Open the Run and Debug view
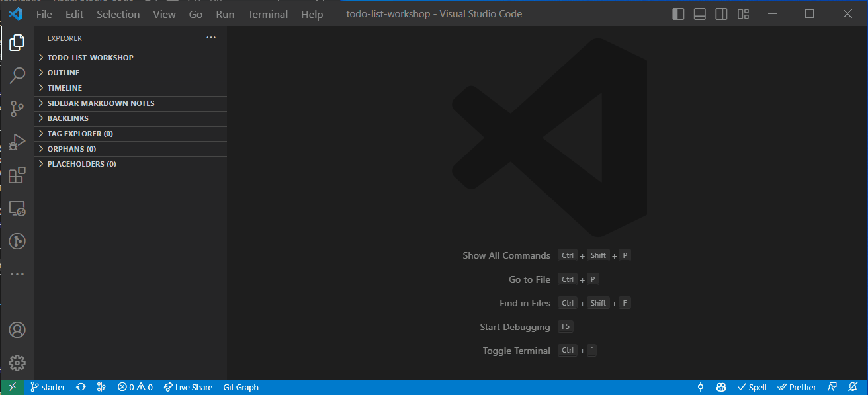Screen dimensions: 868x395 pyautogui.click(x=17, y=142)
